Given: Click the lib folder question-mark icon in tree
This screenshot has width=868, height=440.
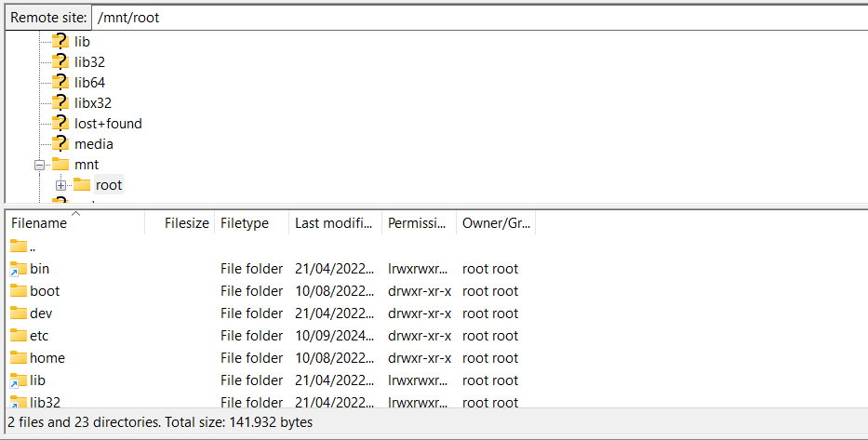Looking at the screenshot, I should point(60,41).
